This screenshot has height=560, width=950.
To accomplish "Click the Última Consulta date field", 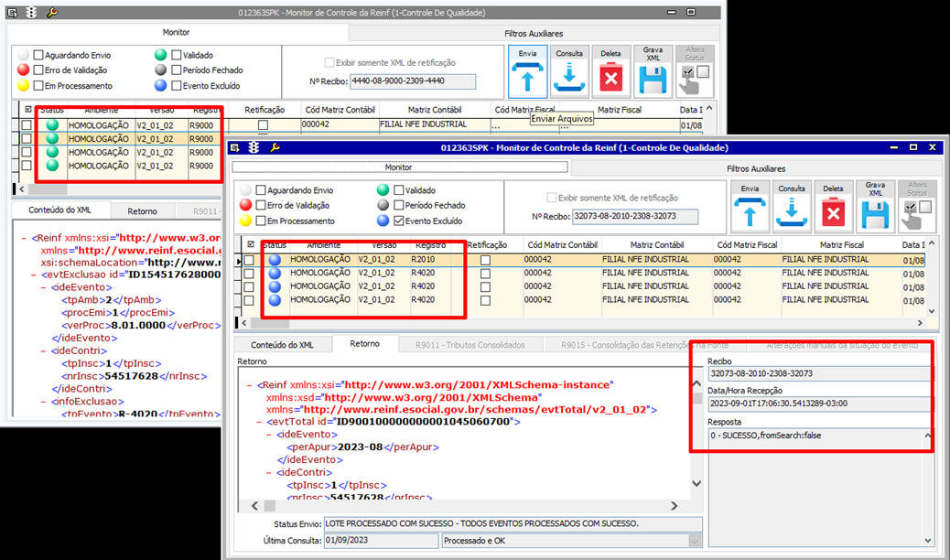I will tap(381, 541).
